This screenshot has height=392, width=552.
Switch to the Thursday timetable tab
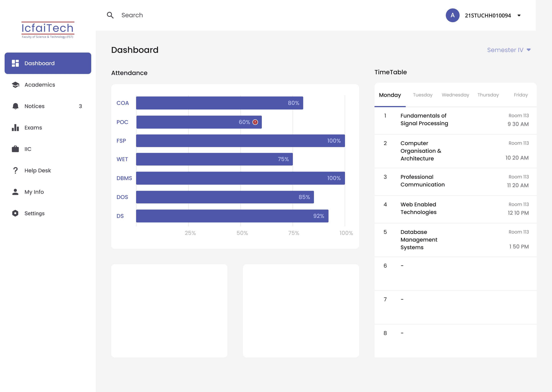(488, 95)
